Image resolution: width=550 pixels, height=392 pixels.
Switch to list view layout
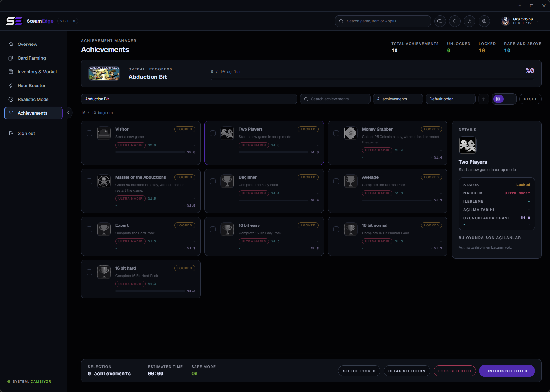510,99
